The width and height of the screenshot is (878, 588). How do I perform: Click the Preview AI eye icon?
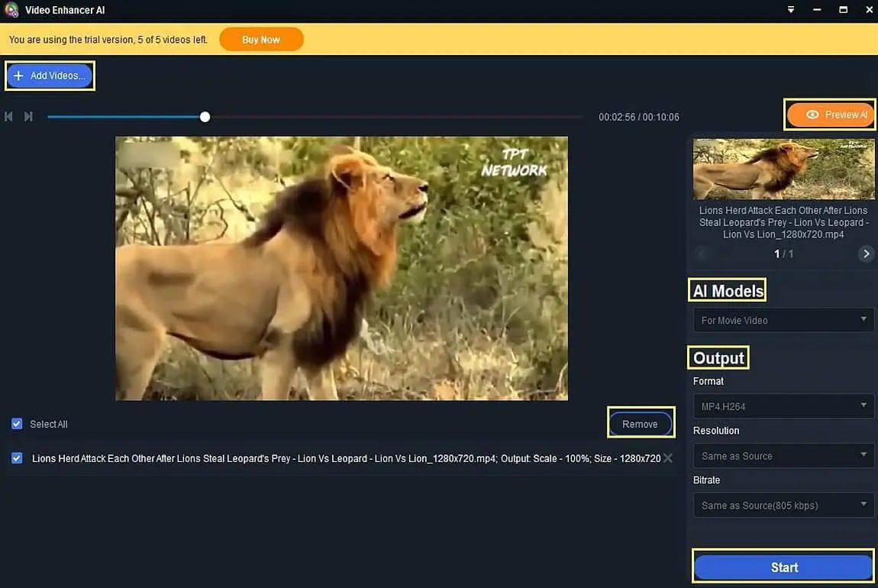tap(812, 114)
